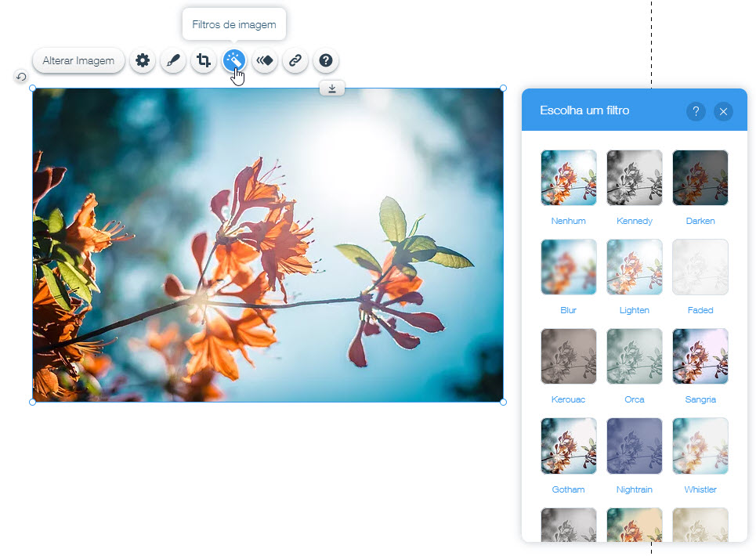Screen dimensions: 756x556
Task: Select the crop image tool
Action: coord(204,60)
